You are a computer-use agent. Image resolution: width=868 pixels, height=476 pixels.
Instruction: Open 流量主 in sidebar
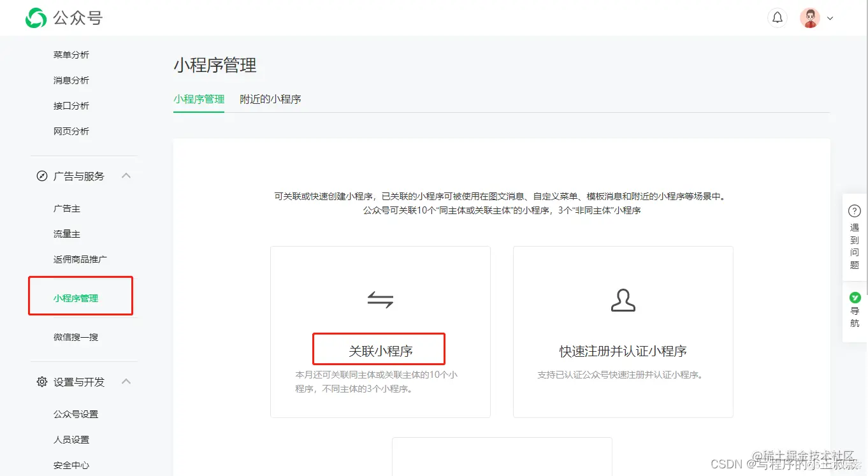point(67,234)
